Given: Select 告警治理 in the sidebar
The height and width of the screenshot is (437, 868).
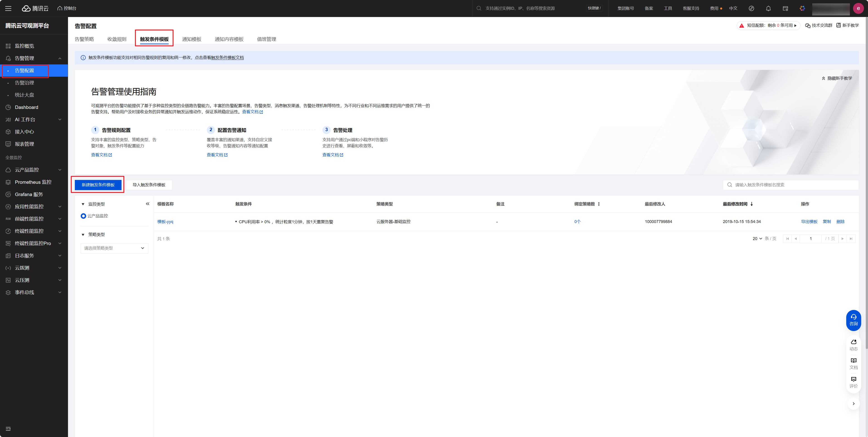Looking at the screenshot, I should (x=34, y=83).
